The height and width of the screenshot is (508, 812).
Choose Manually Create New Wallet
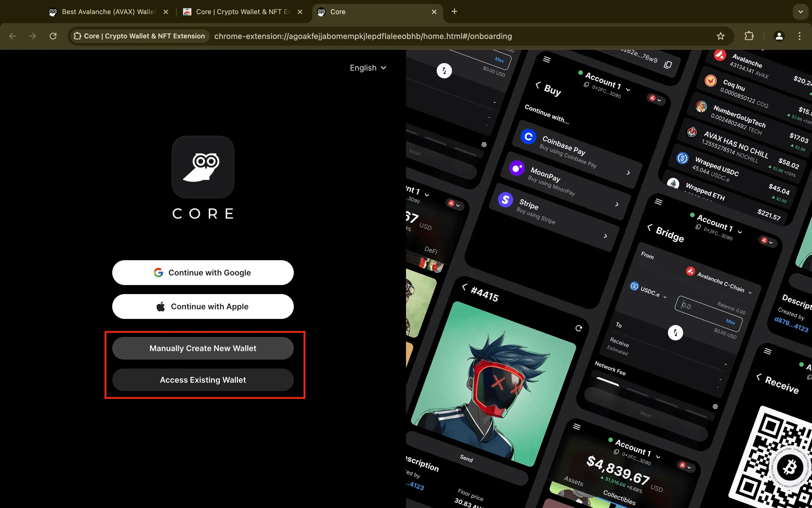(x=203, y=349)
